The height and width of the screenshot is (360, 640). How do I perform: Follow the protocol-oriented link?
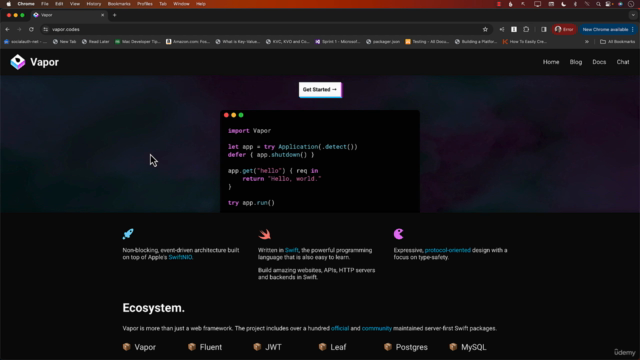(448, 250)
